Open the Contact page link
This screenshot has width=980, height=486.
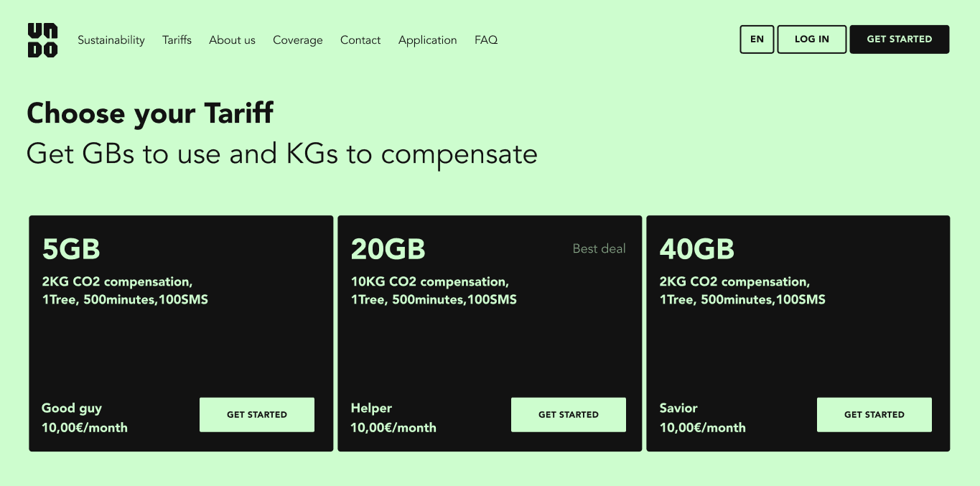360,40
